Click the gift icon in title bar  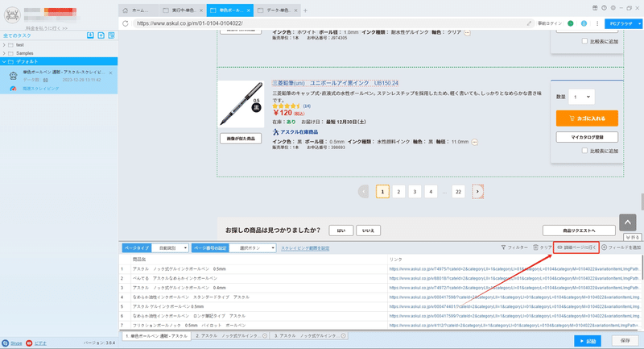[595, 8]
